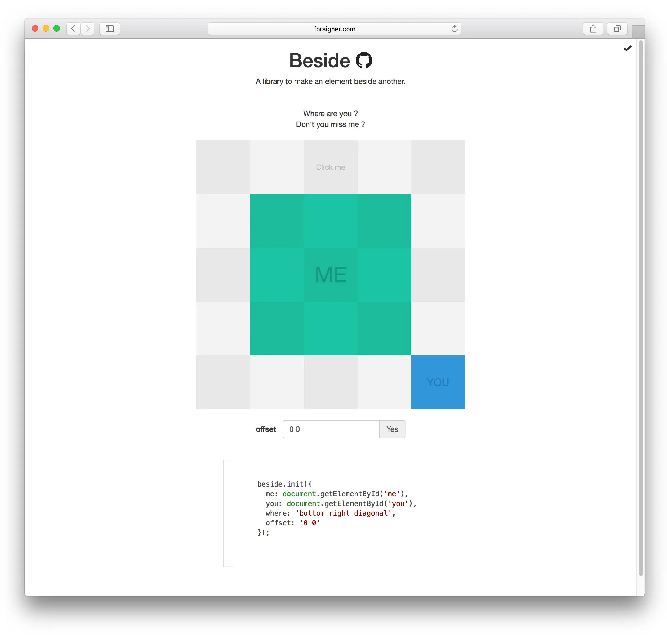Image resolution: width=667 pixels, height=644 pixels.
Task: Click the top-left gray grid cell
Action: [223, 167]
